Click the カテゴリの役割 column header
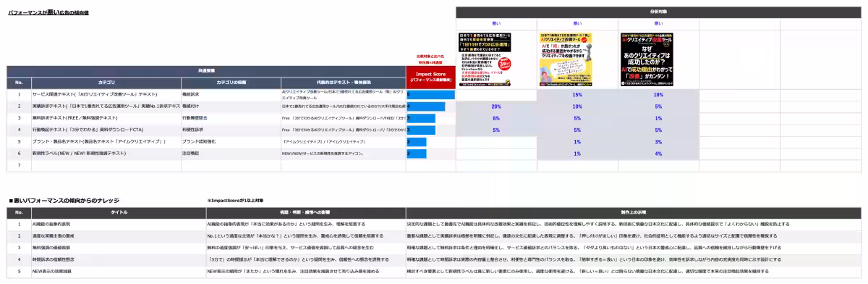The image size is (868, 284). pos(231,82)
